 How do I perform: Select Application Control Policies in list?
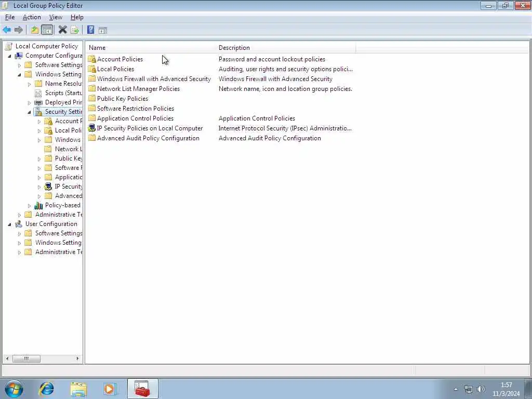tap(135, 118)
